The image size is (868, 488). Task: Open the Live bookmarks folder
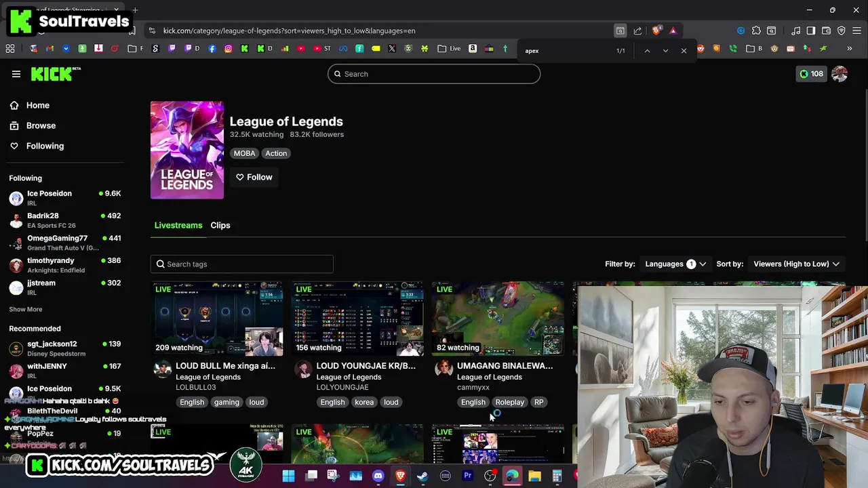point(449,49)
